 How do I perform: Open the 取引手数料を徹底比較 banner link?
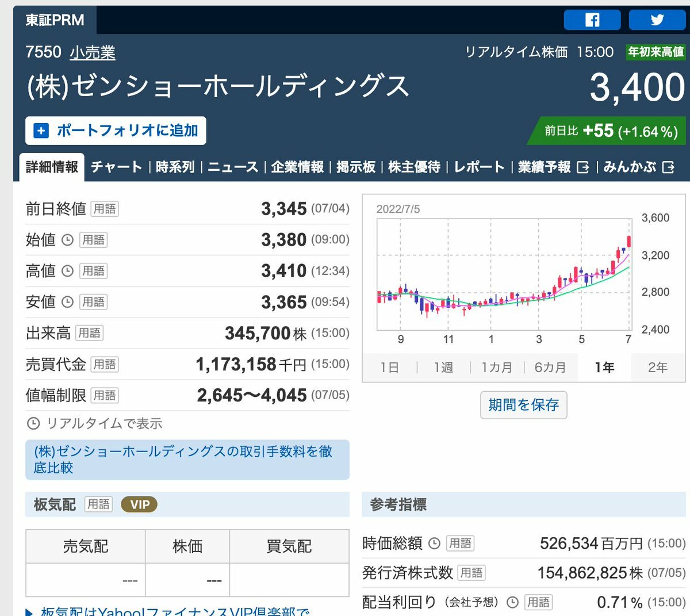pos(187,460)
